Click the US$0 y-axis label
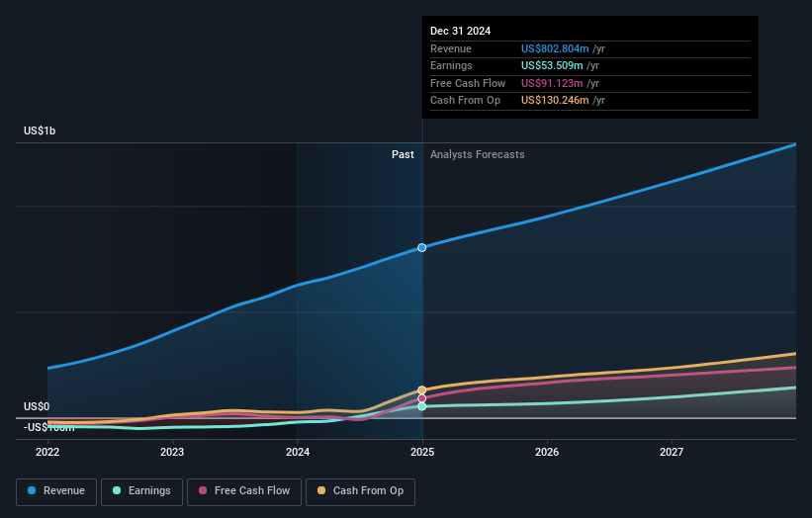Image resolution: width=812 pixels, height=518 pixels. pyautogui.click(x=37, y=406)
